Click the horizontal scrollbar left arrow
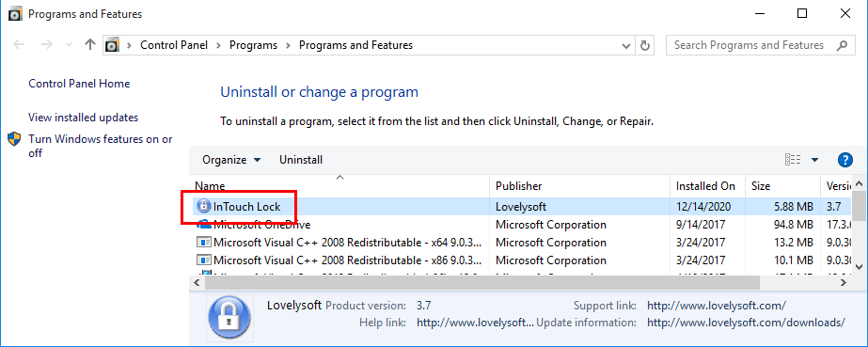The image size is (868, 347). pyautogui.click(x=196, y=282)
